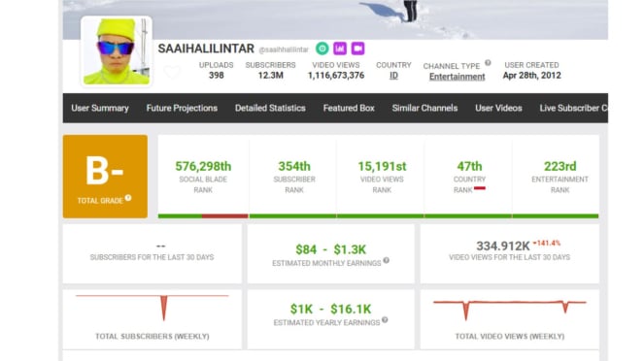
Task: Click the purple video camera icon
Action: (357, 49)
